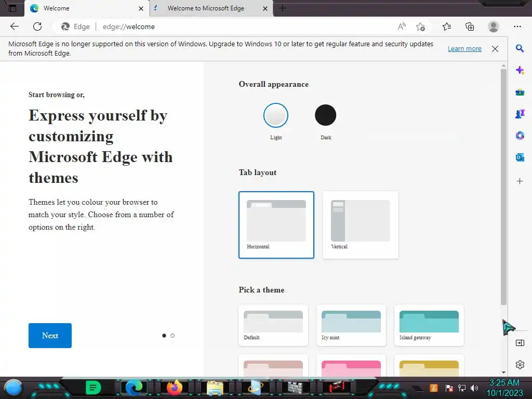Refresh the edge://welcome page
This screenshot has width=532, height=399.
(37, 26)
